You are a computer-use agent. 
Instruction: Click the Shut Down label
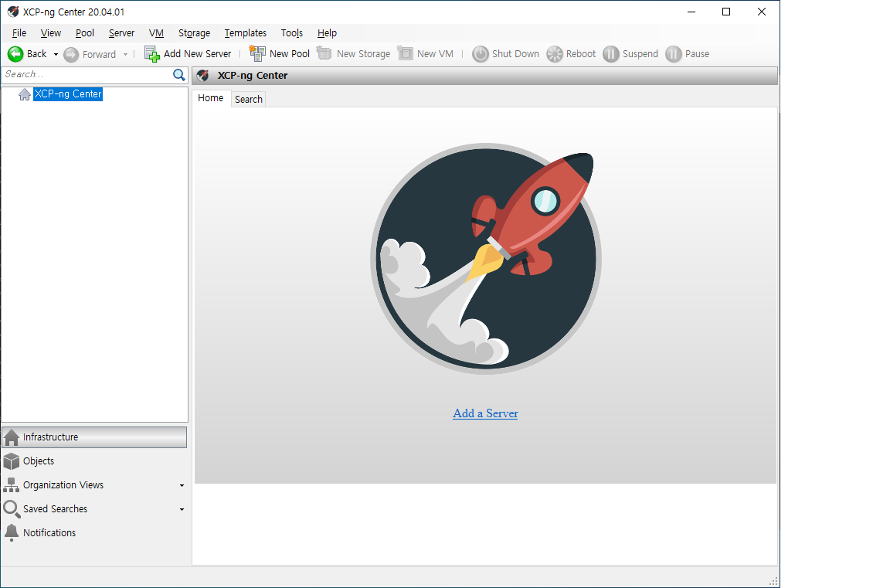click(515, 54)
